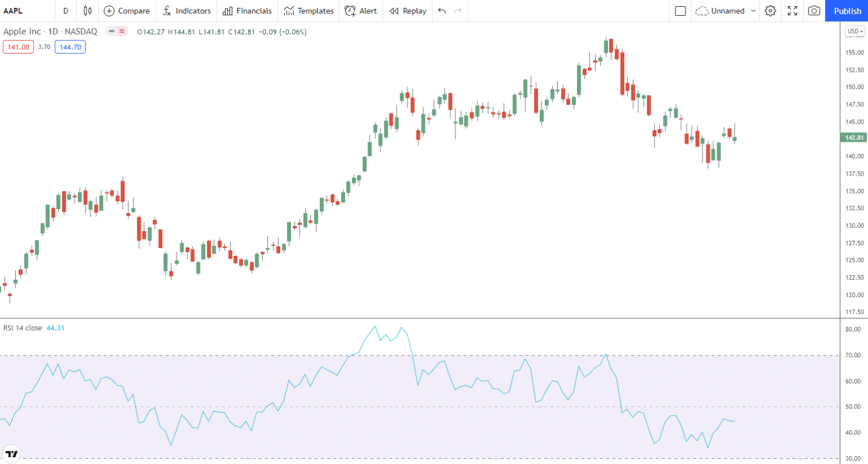868x464 pixels.
Task: Open chart settings with the gear icon
Action: (770, 11)
